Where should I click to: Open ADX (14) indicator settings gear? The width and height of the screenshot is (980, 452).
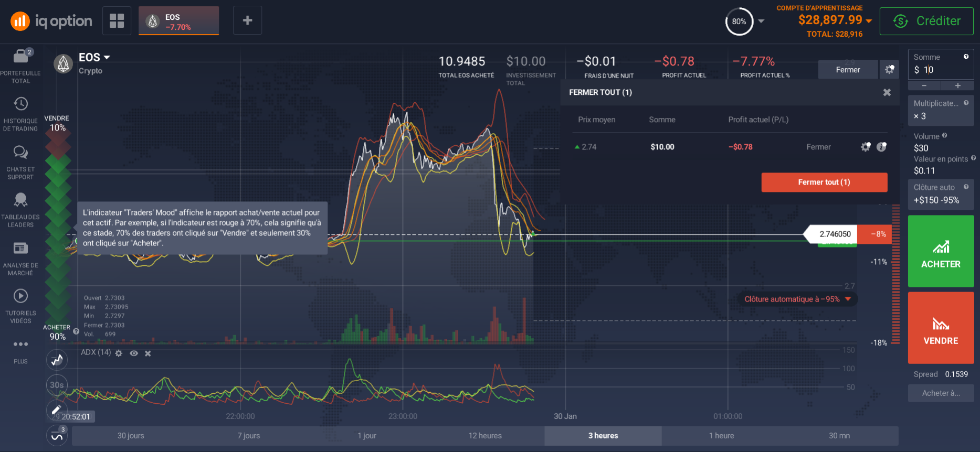[x=119, y=353]
